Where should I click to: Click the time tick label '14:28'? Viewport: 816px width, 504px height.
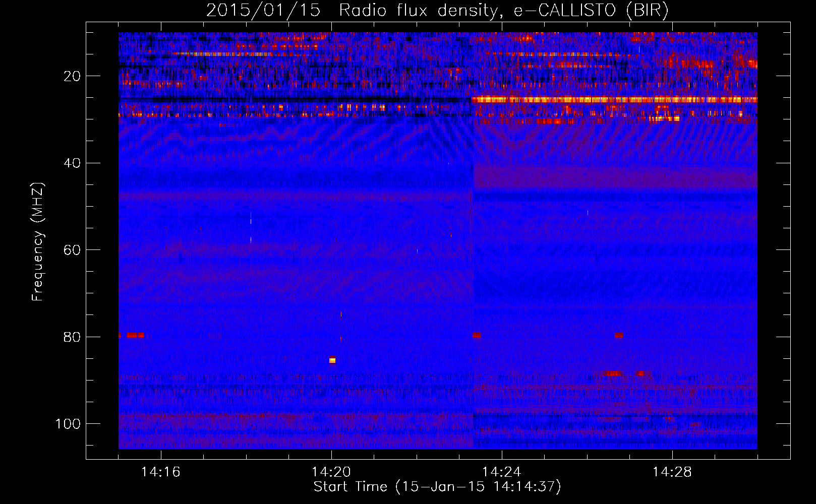pyautogui.click(x=672, y=472)
